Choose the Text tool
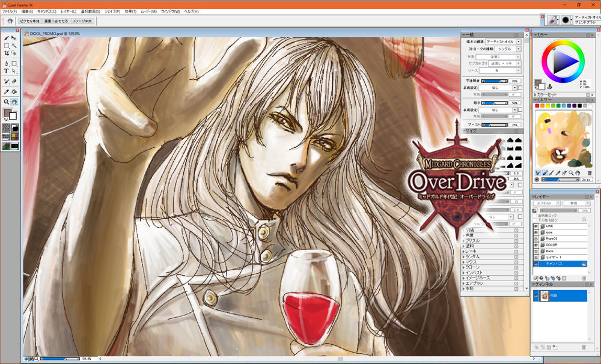The width and height of the screenshot is (601, 364). click(6, 71)
